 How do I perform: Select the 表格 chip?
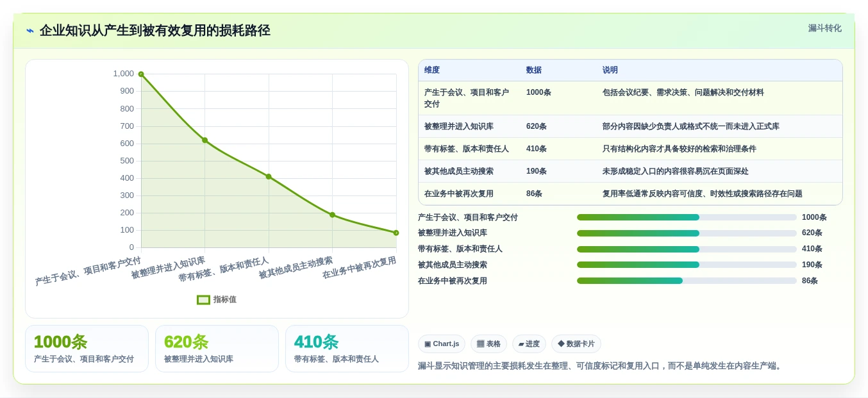tap(488, 344)
